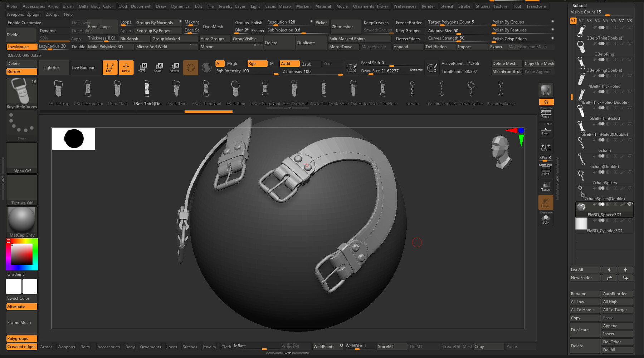Select the 7chainSpikes brush mesh

point(471,93)
